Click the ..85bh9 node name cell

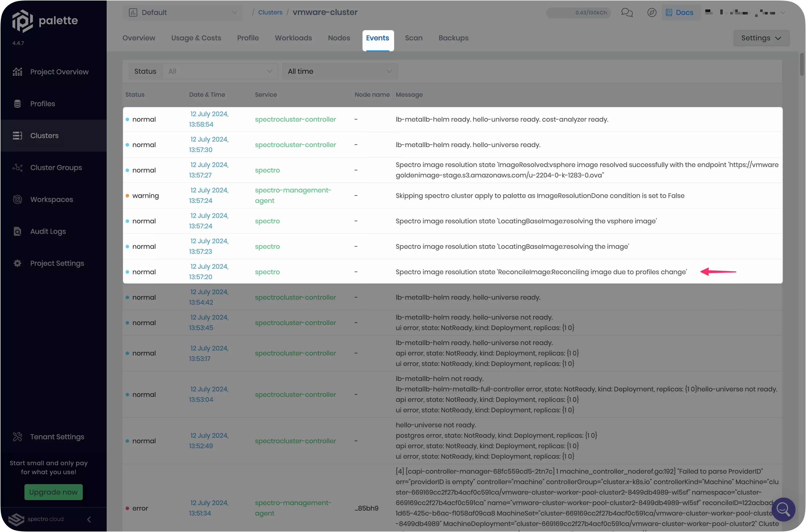(x=366, y=508)
